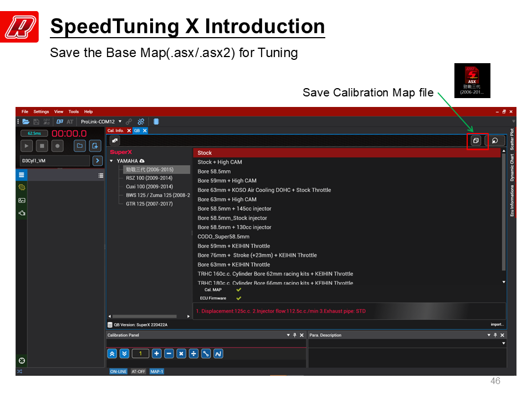The width and height of the screenshot is (532, 399).
Task: Click the expand arrows icon under the QB tab
Action: 115,140
